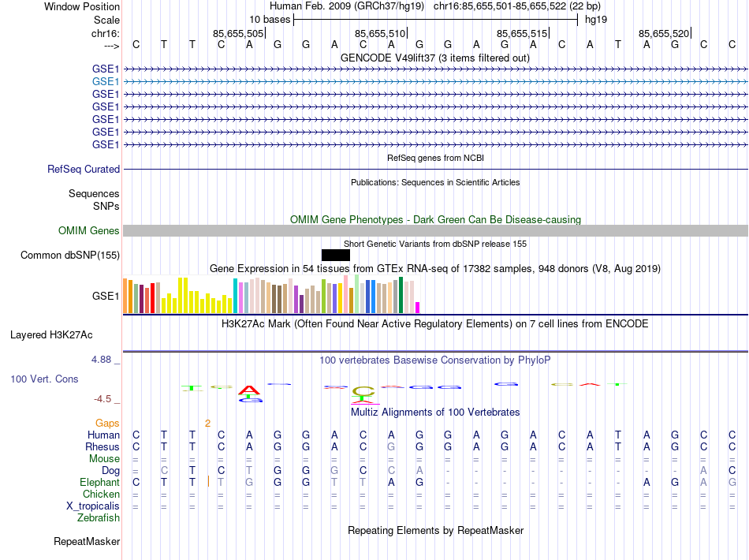
Task: Click the 85,655,510 position on the chr16 ruler
Action: tap(381, 33)
